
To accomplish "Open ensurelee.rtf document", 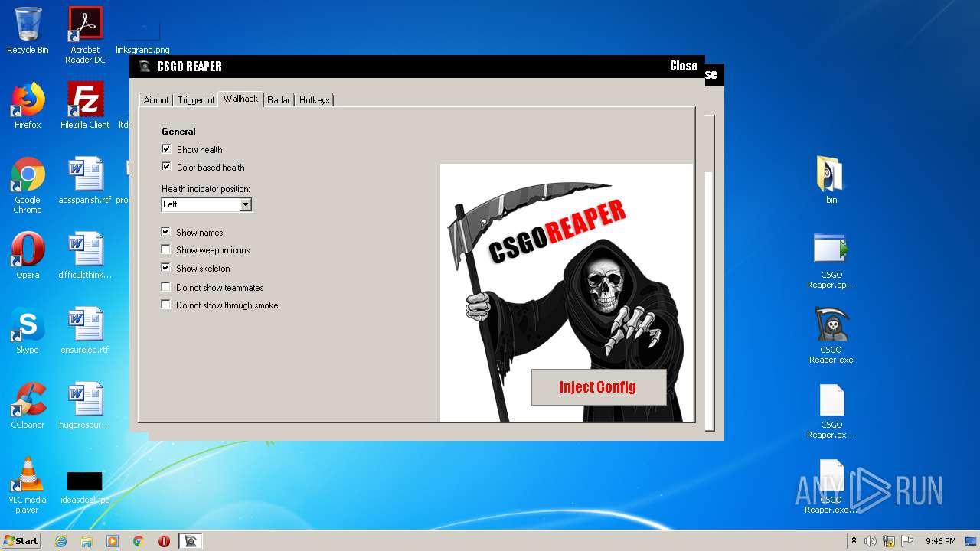I will pos(85,331).
